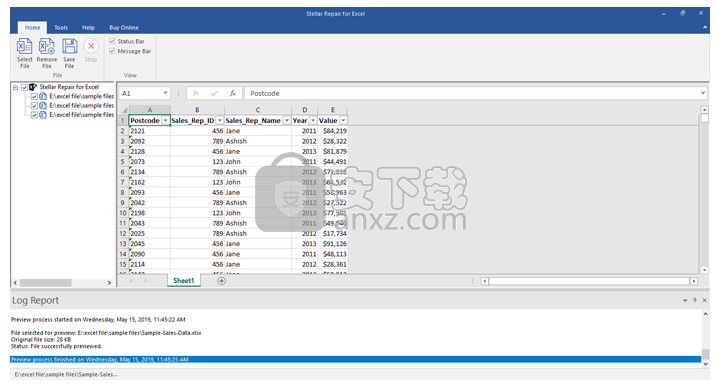726x387 pixels.
Task: Toggle the Status Bar checkbox
Action: tap(112, 41)
